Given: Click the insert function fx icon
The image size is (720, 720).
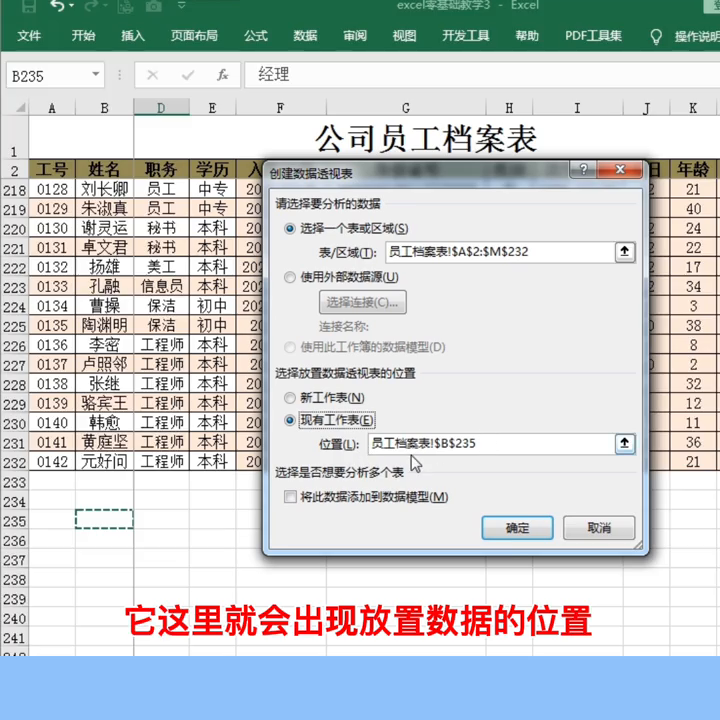Looking at the screenshot, I should [223, 75].
